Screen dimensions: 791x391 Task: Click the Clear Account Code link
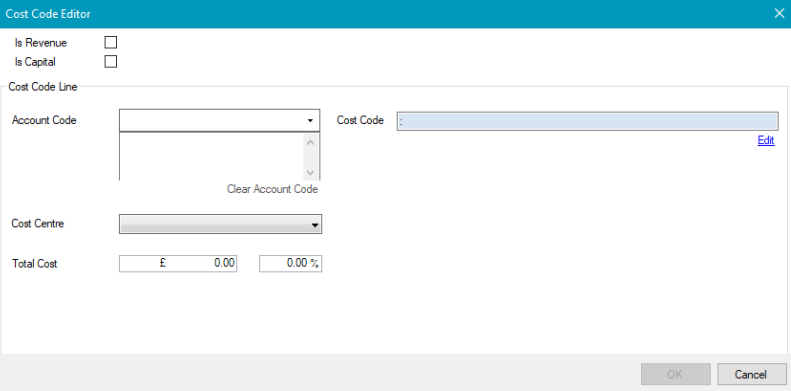[x=272, y=189]
